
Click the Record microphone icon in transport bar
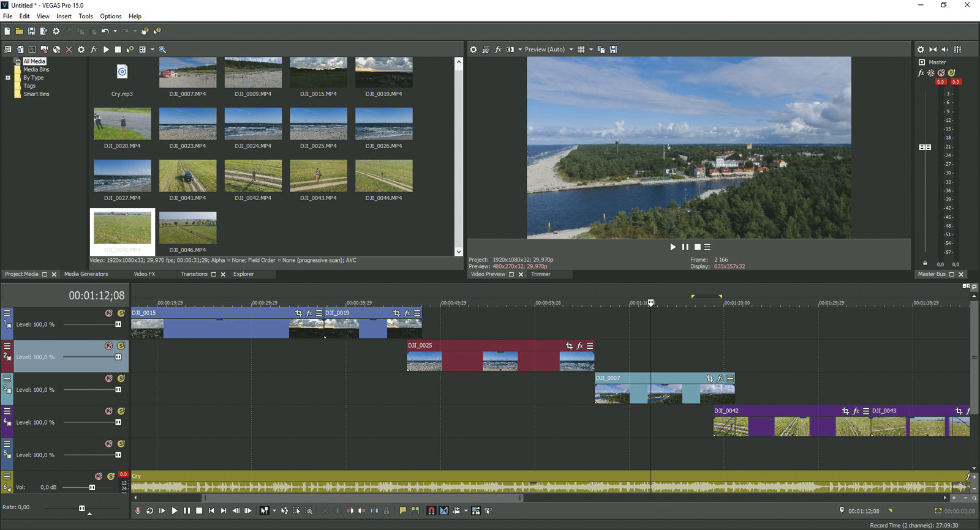click(138, 510)
